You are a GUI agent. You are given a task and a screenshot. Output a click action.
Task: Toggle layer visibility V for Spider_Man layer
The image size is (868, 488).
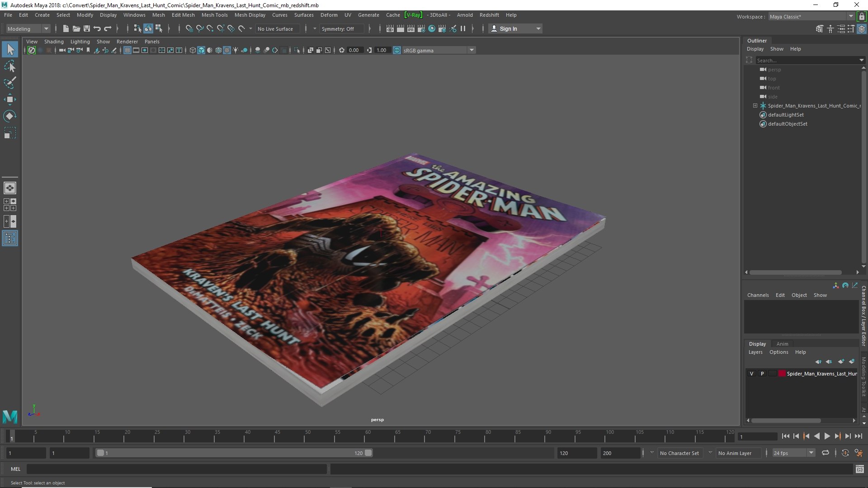752,374
